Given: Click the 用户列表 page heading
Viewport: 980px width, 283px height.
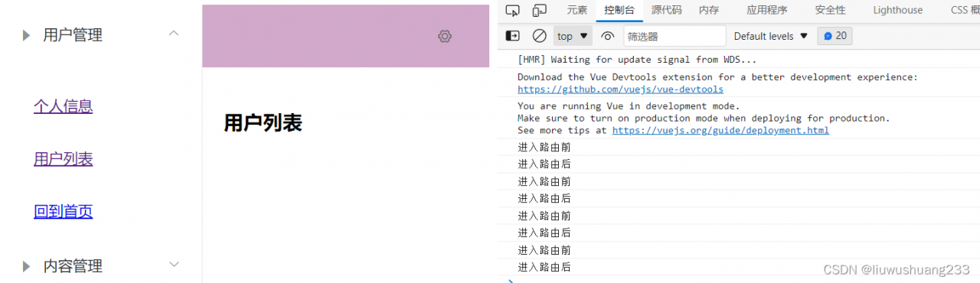Looking at the screenshot, I should click(263, 122).
